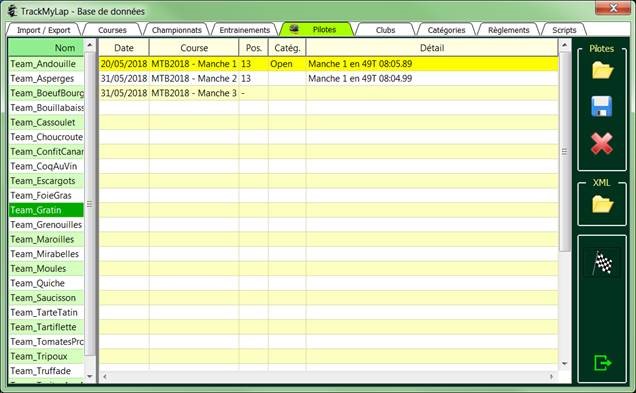Open the Catégories tab
Screen dimensions: 636x393
[446, 30]
